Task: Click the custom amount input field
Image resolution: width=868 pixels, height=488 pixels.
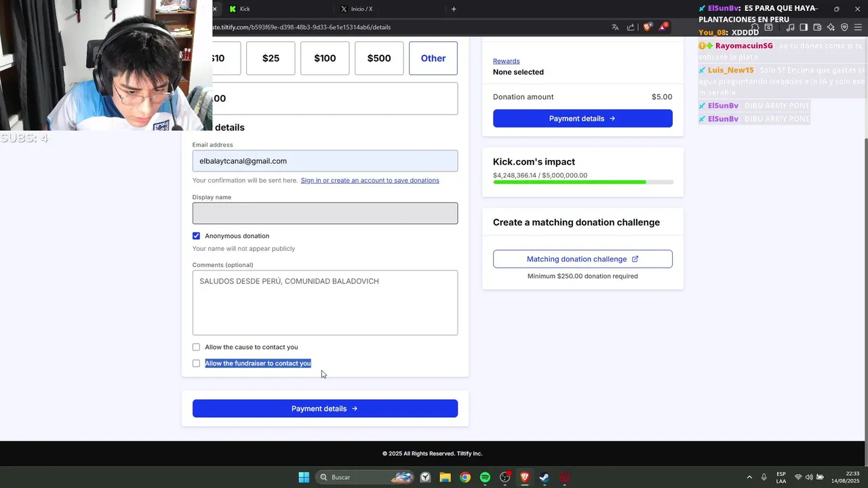Action: coord(335,98)
